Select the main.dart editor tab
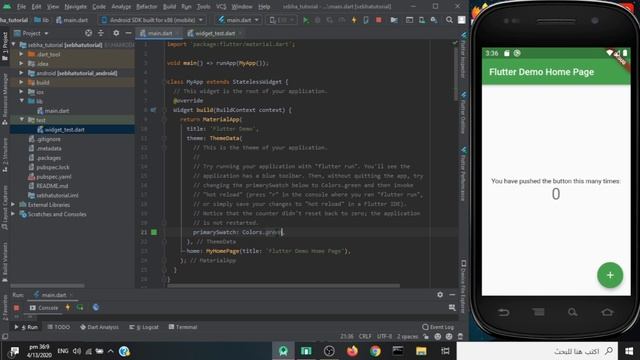The width and height of the screenshot is (640, 360). [x=160, y=33]
